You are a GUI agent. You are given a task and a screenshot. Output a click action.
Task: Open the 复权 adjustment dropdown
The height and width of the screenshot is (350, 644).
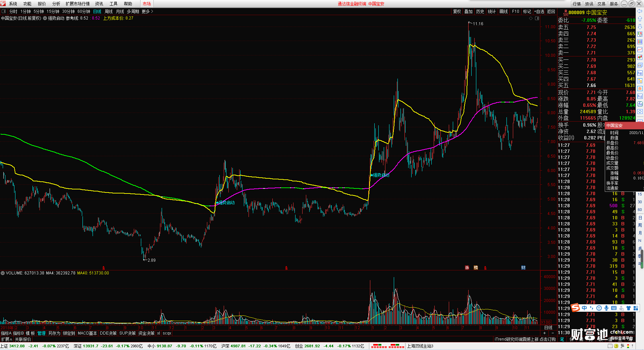coord(457,11)
